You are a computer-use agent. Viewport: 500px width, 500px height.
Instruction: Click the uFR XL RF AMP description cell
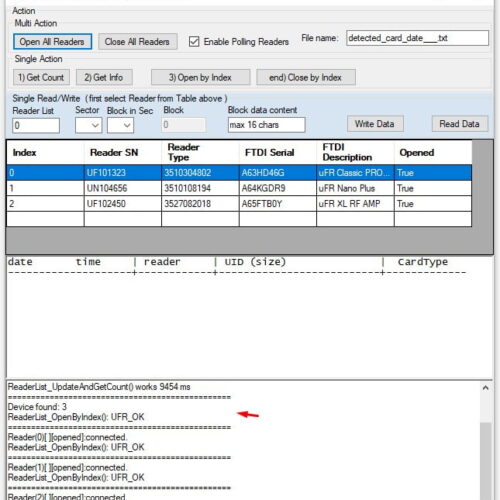(355, 204)
